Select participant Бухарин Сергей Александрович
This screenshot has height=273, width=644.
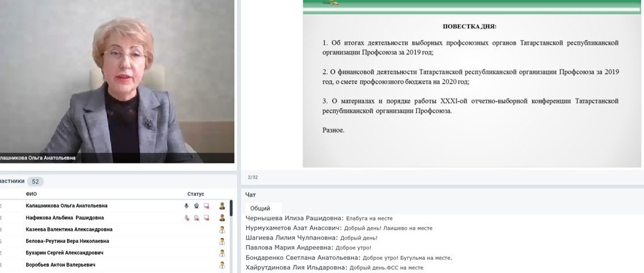click(65, 253)
